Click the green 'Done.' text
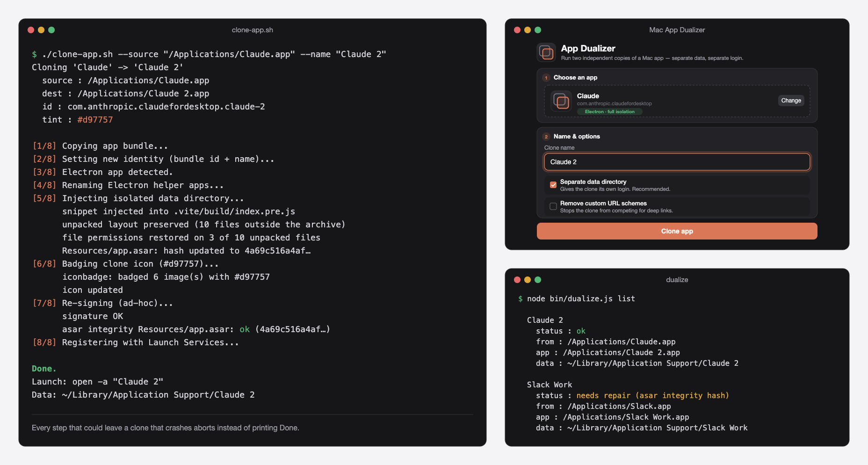This screenshot has width=868, height=465. click(x=44, y=369)
